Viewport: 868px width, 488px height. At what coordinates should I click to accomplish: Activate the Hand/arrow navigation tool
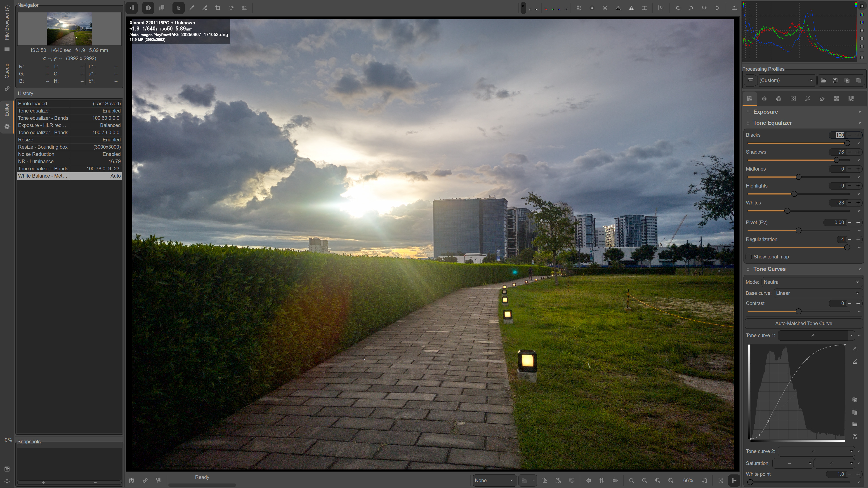point(178,8)
